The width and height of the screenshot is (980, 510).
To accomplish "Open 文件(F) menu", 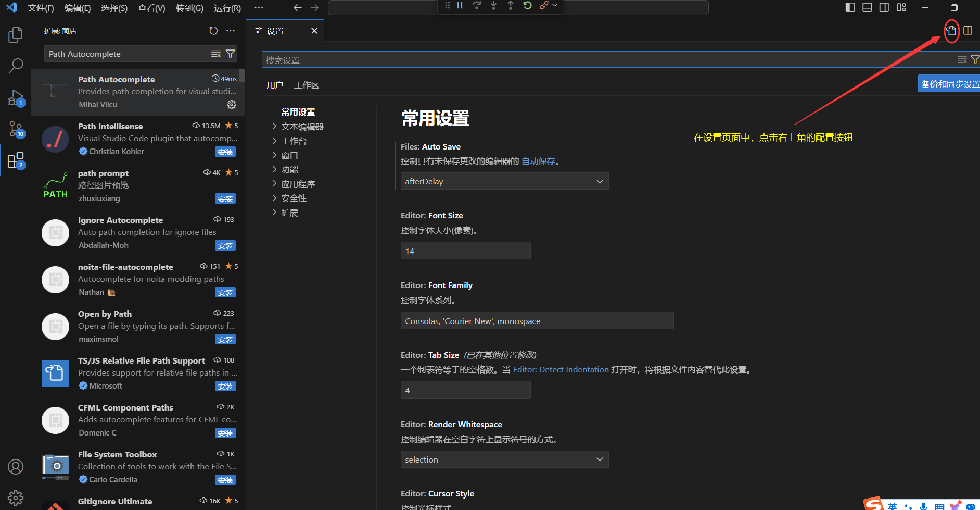I will (41, 8).
